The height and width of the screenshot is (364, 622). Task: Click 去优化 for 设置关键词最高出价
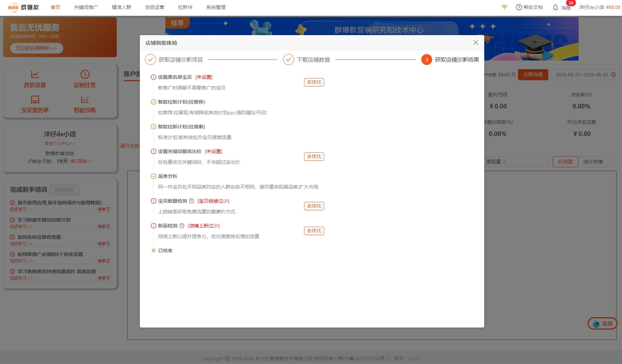(x=314, y=157)
